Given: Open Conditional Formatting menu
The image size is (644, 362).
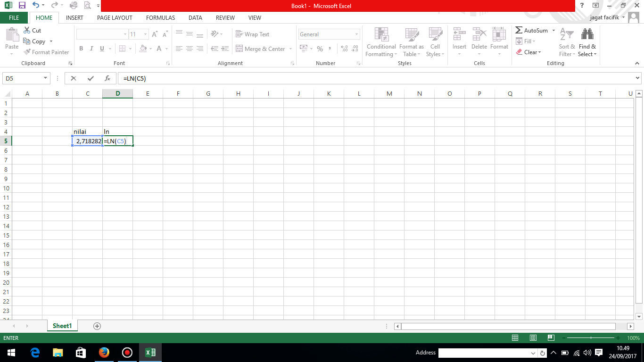Looking at the screenshot, I should [381, 42].
